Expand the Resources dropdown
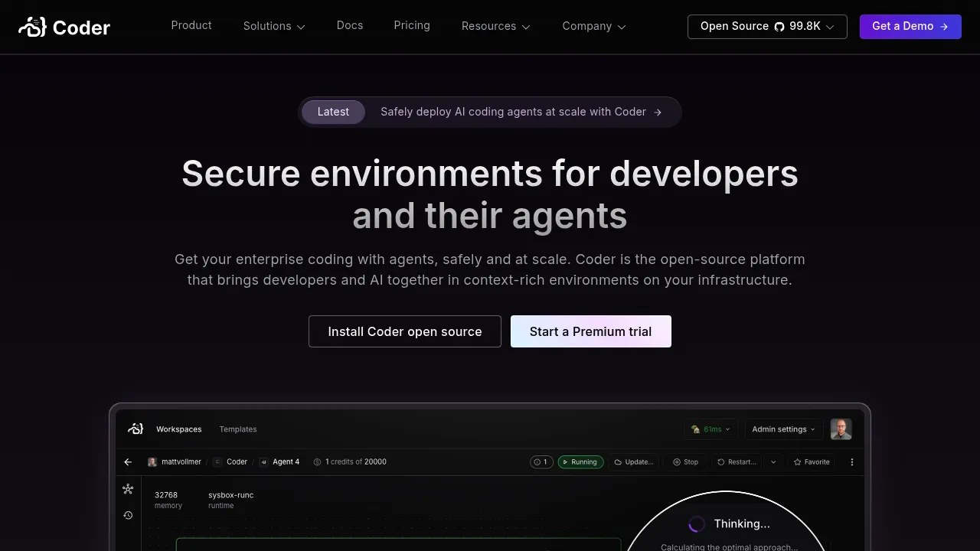The width and height of the screenshot is (980, 551). pos(496,26)
